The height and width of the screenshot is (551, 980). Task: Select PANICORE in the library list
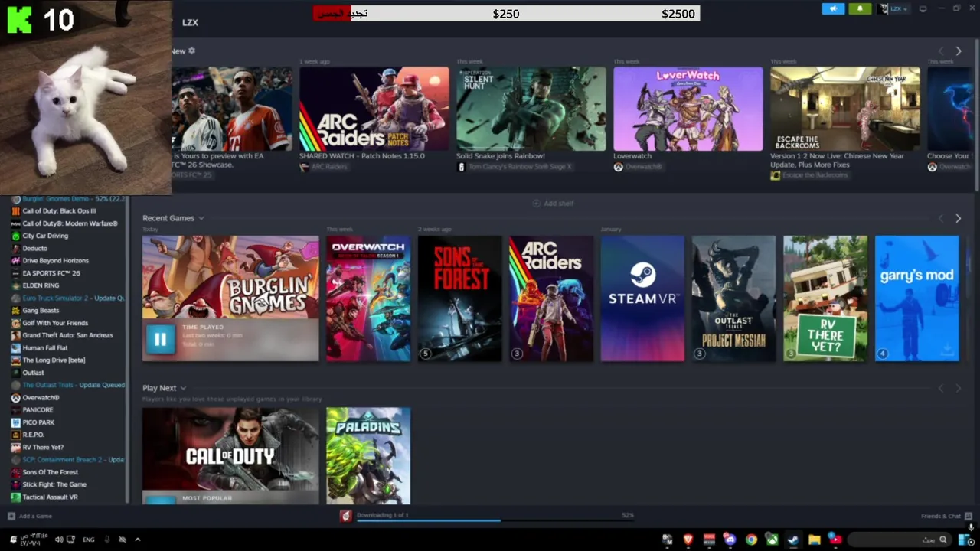[x=38, y=409]
